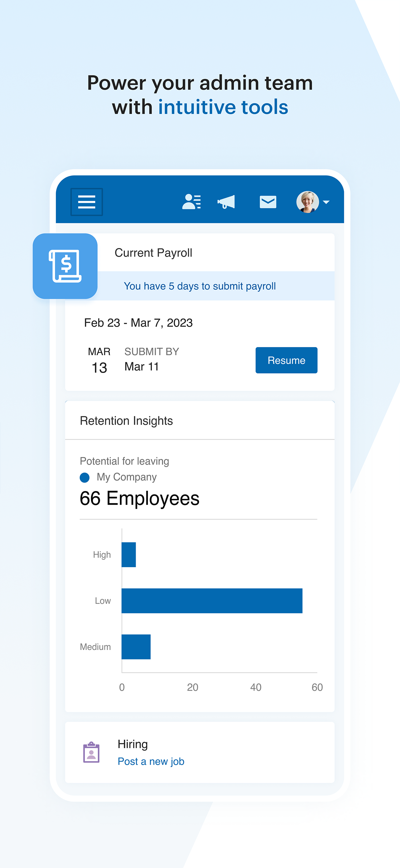Image resolution: width=400 pixels, height=868 pixels.
Task: Select the Current Payroll heading
Action: point(153,253)
